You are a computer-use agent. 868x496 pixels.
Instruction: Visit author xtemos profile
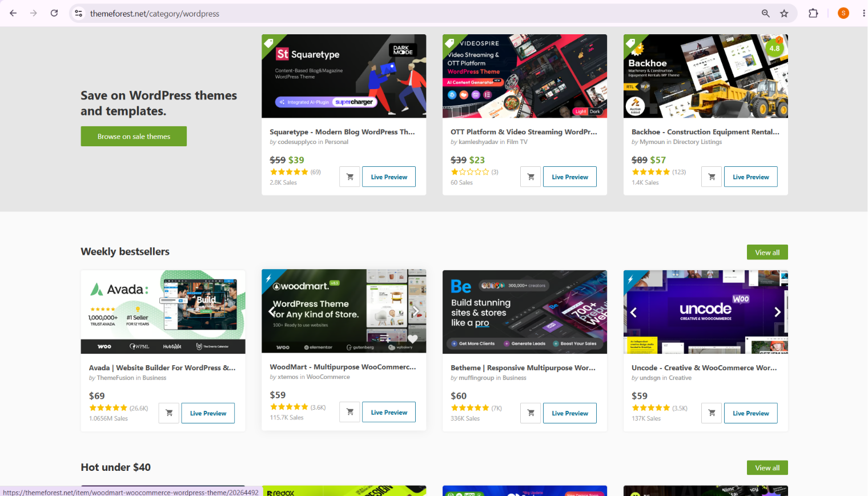pyautogui.click(x=288, y=377)
